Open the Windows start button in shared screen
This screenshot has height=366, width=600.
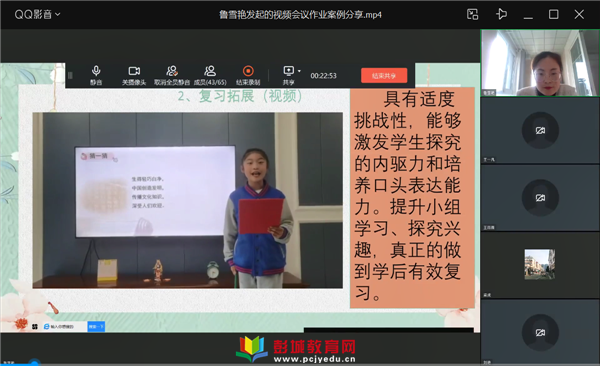click(x=35, y=327)
